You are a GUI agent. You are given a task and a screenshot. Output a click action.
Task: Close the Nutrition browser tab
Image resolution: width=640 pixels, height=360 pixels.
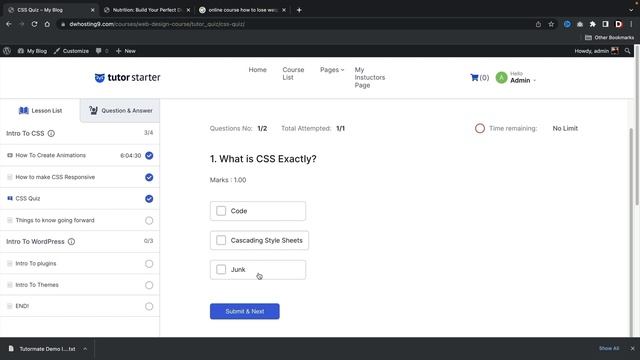[x=188, y=10]
